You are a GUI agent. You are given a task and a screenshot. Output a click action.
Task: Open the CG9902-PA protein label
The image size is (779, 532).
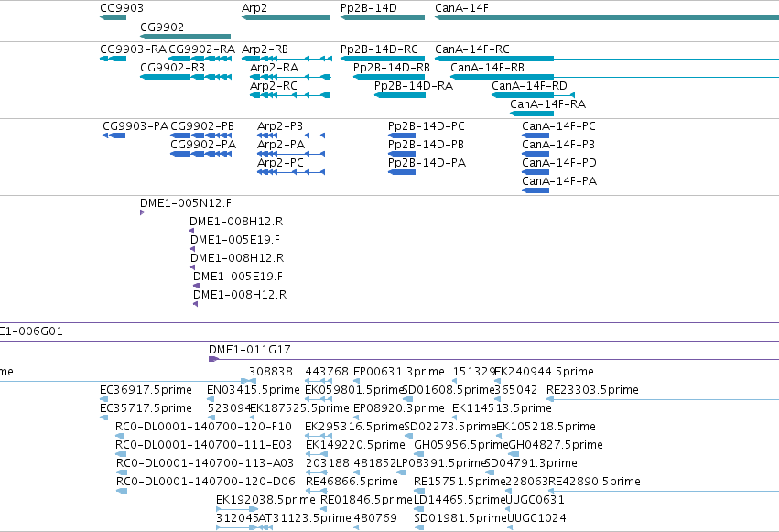(203, 145)
